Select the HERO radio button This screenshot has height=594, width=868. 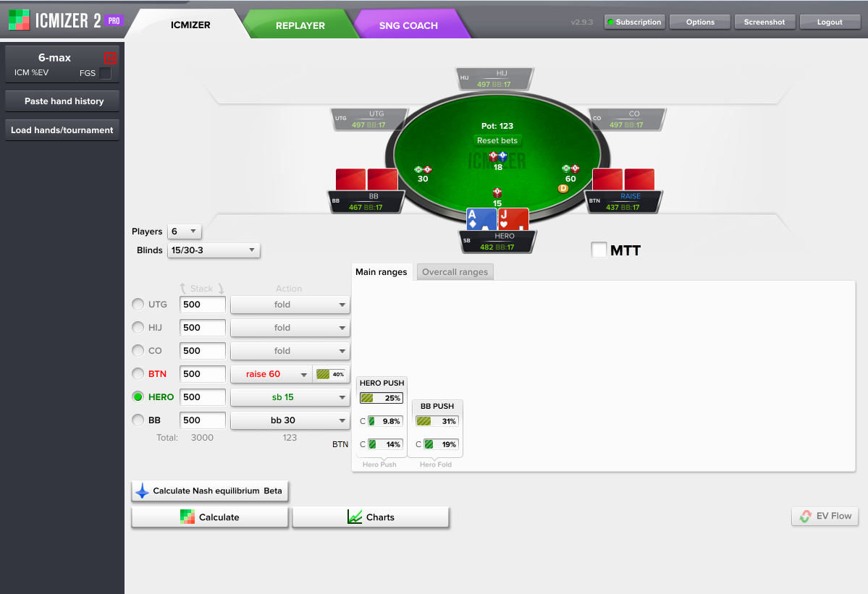pyautogui.click(x=138, y=396)
